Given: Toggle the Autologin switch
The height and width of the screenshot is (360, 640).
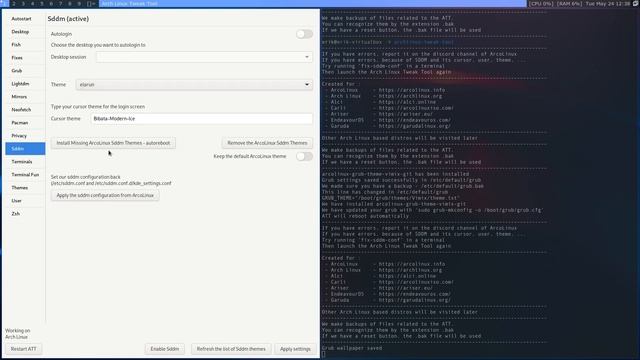Looking at the screenshot, I should point(304,34).
